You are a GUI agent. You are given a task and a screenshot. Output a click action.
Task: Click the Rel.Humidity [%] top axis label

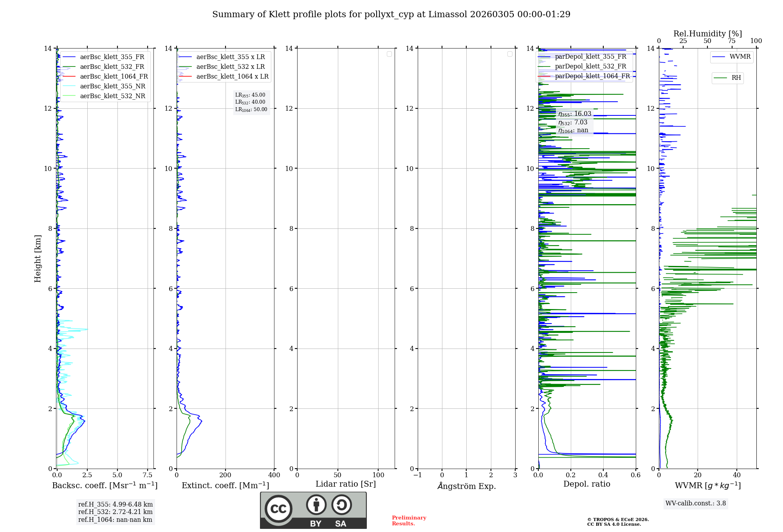(707, 34)
